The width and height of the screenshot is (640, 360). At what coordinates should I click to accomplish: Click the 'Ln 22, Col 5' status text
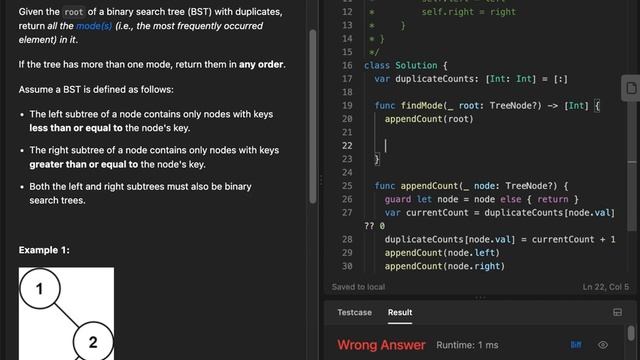point(605,287)
